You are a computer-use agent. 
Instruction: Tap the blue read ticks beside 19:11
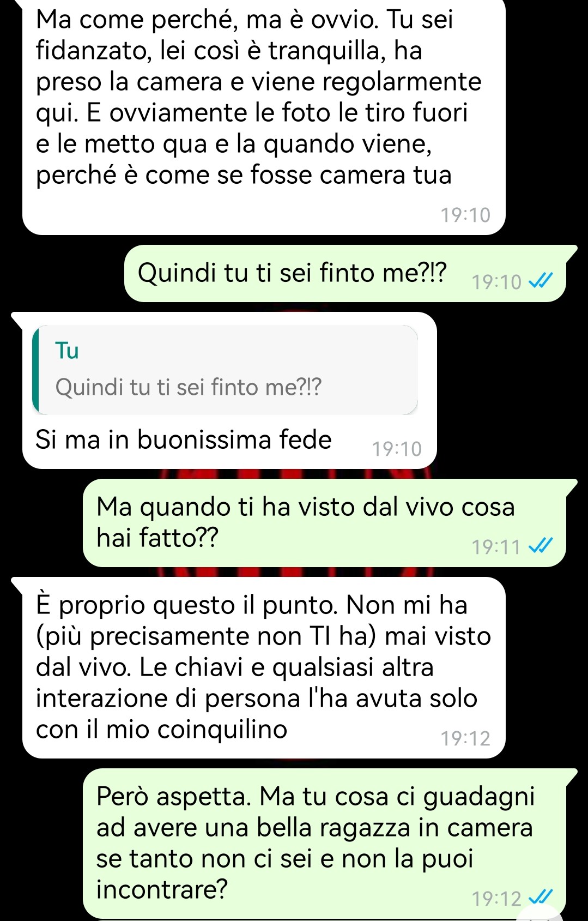542,545
